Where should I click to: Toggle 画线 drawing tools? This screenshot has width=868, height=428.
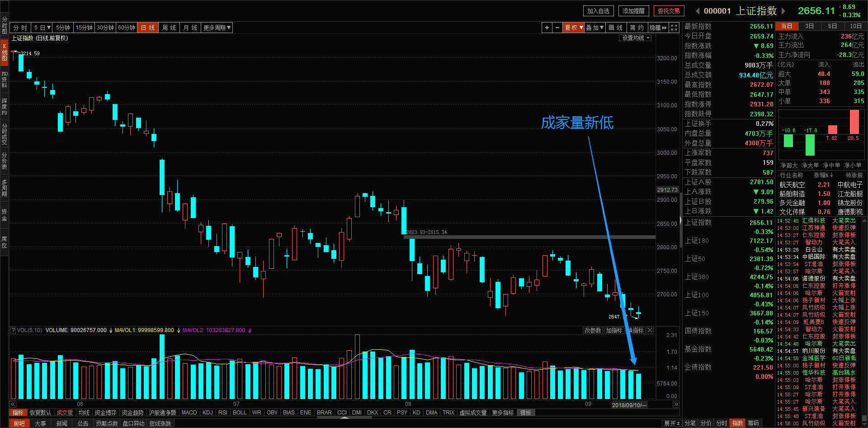[615, 28]
